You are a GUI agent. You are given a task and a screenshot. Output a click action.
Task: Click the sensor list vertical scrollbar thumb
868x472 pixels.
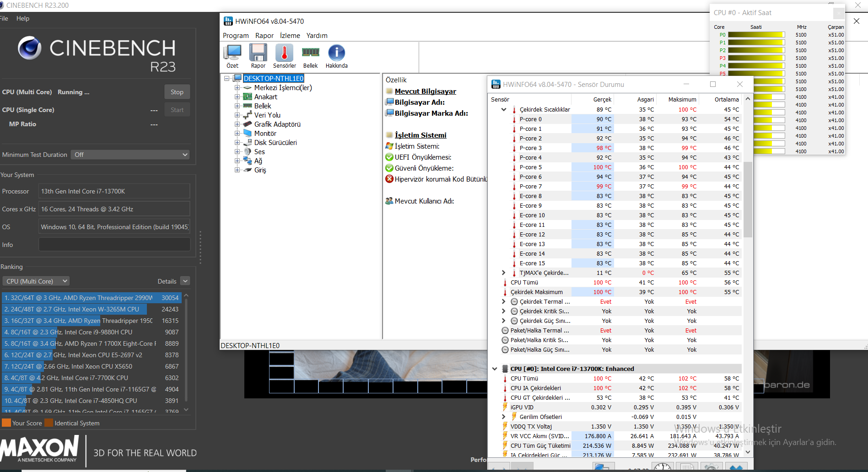748,199
